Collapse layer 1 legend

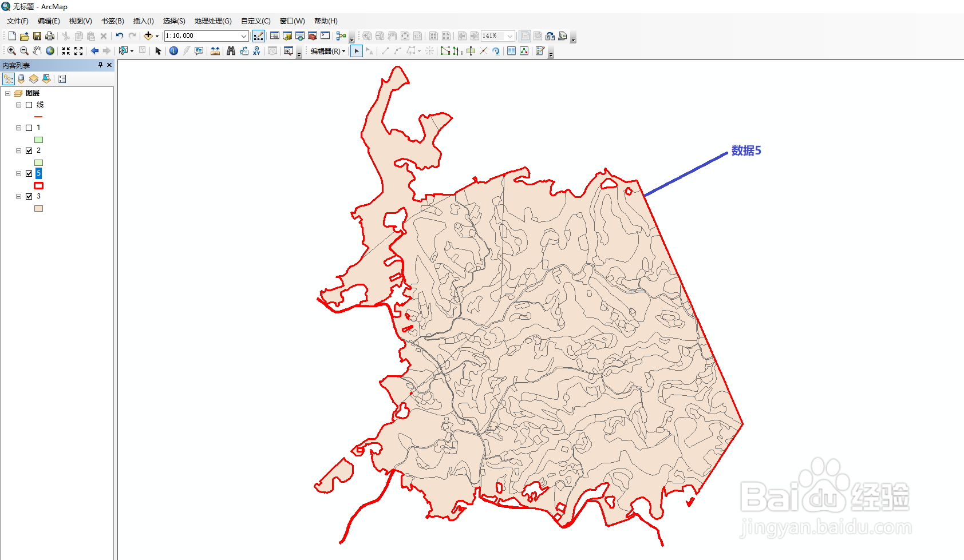(18, 128)
